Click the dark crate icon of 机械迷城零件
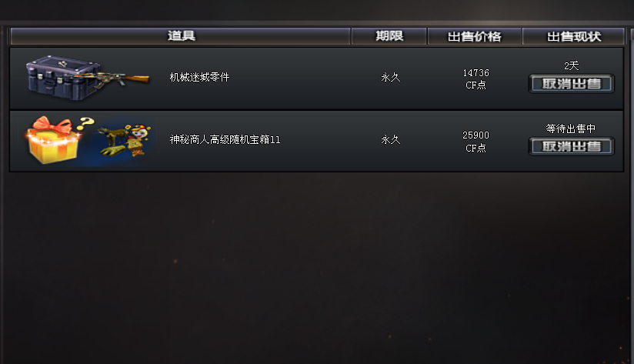This screenshot has height=364, width=634. (x=62, y=78)
